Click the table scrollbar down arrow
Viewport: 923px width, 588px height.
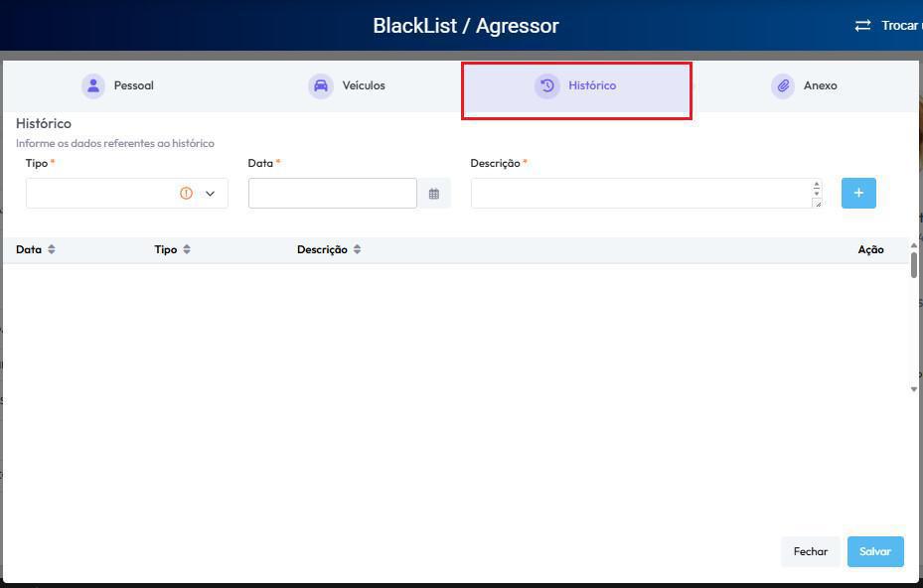coord(914,389)
